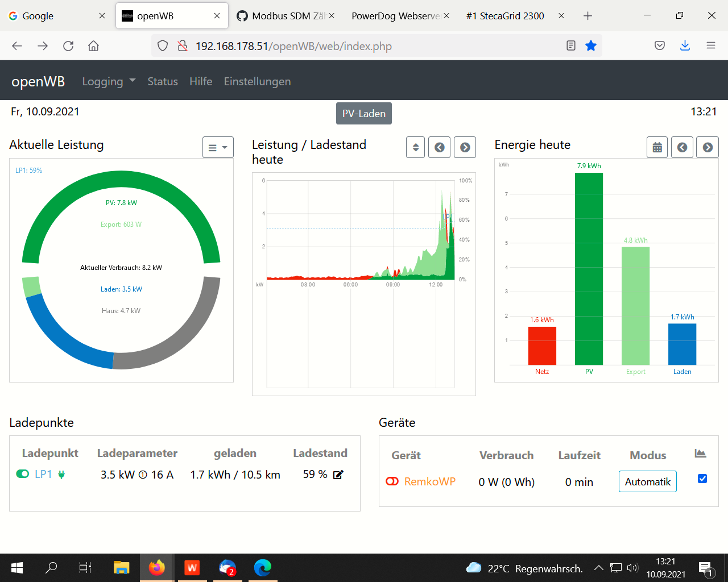
Task: Open the calendar date picker in Energie heute
Action: tap(657, 148)
